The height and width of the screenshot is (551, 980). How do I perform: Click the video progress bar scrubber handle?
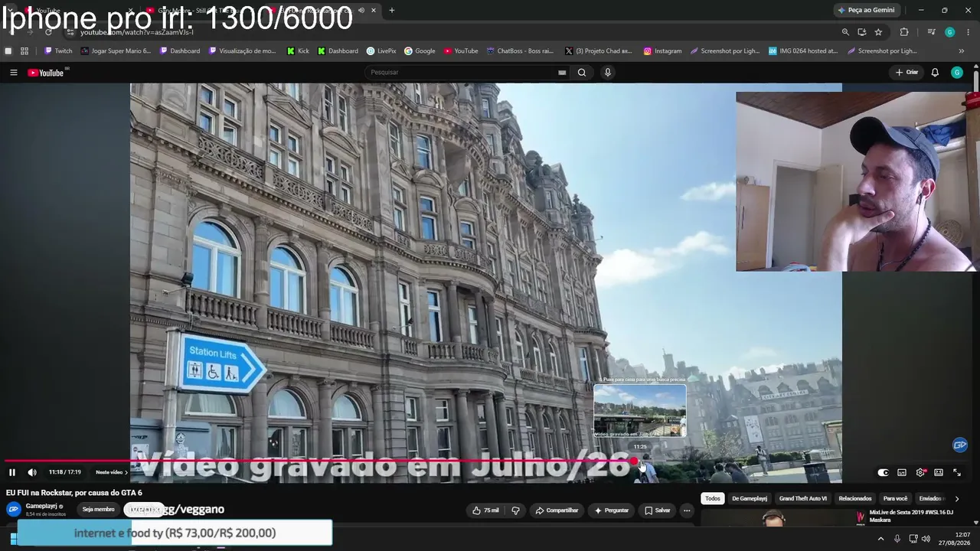click(635, 461)
